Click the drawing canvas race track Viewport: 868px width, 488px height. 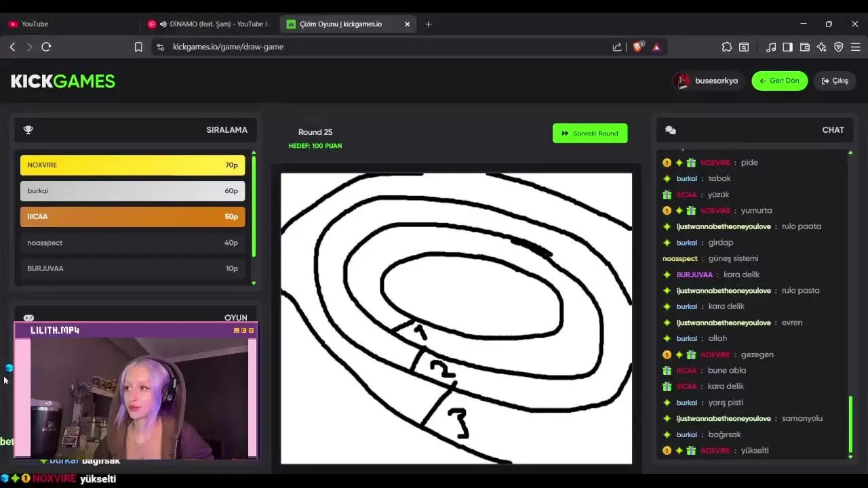(456, 318)
